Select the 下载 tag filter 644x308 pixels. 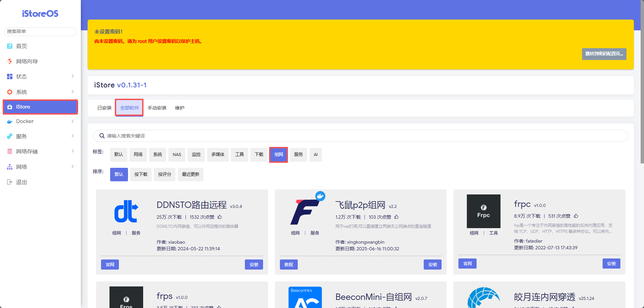point(259,155)
